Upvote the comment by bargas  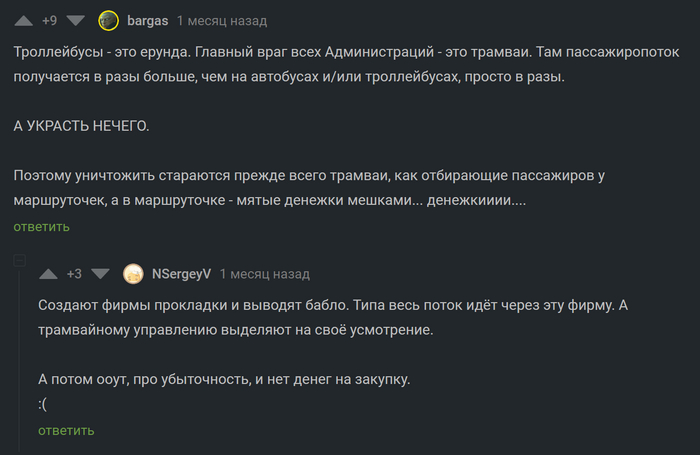point(24,20)
